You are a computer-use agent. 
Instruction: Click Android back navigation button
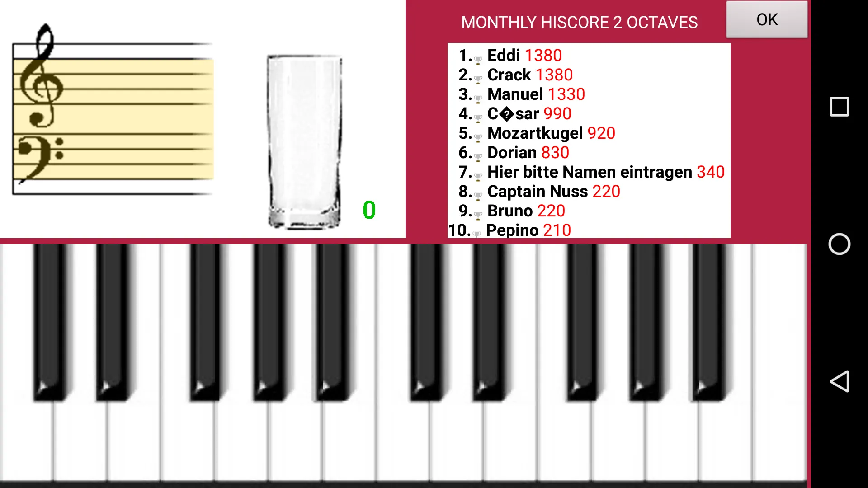point(842,382)
